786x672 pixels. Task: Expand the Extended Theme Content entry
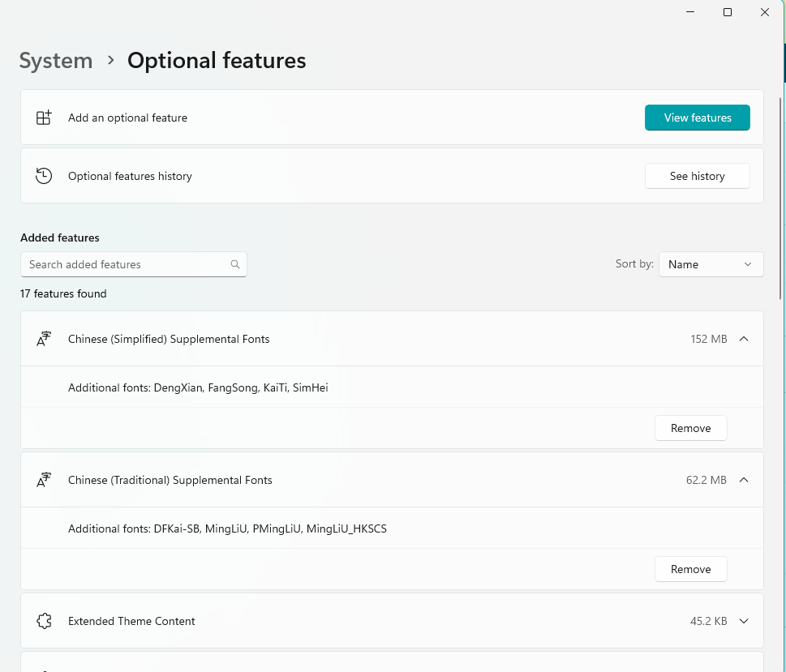point(744,622)
